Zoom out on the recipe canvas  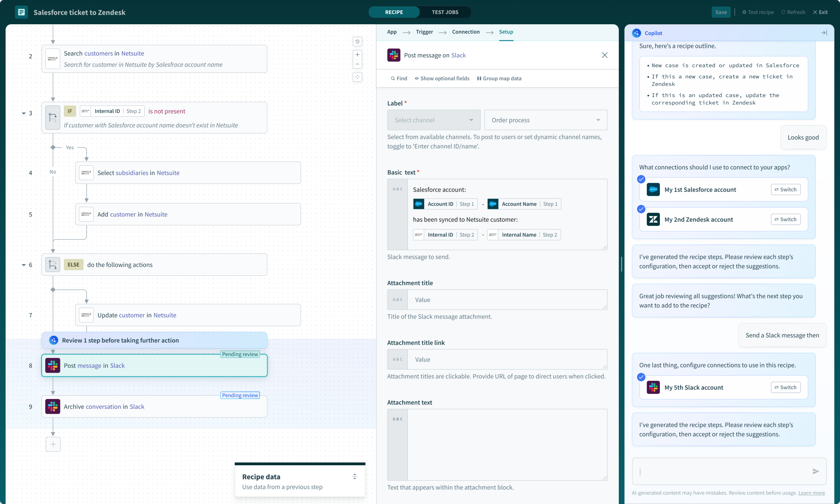pos(357,64)
